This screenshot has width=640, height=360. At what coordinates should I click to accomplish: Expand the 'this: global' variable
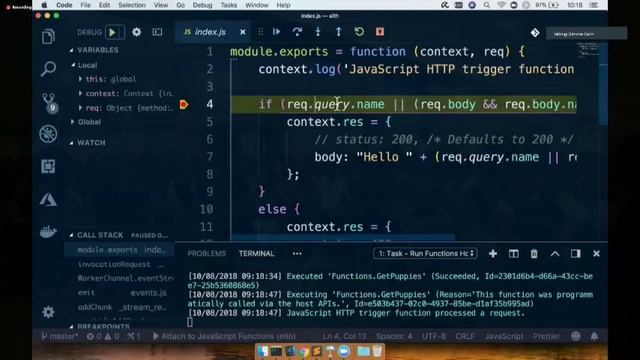tap(80, 79)
